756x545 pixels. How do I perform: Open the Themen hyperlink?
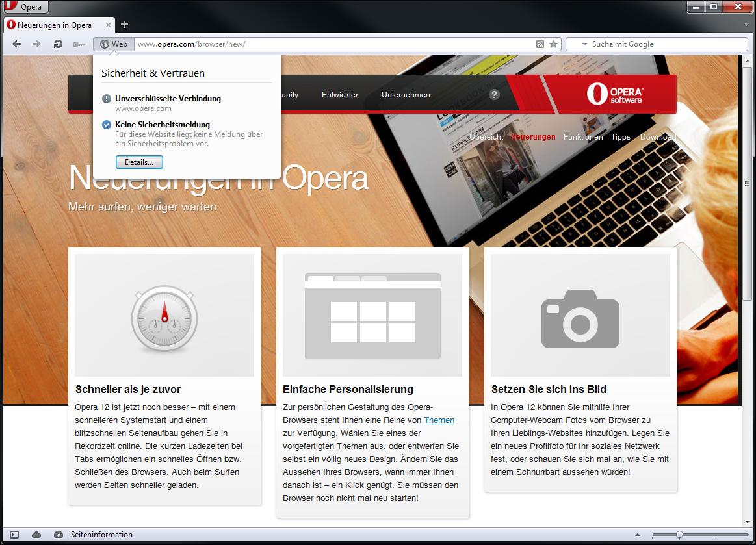coord(439,420)
